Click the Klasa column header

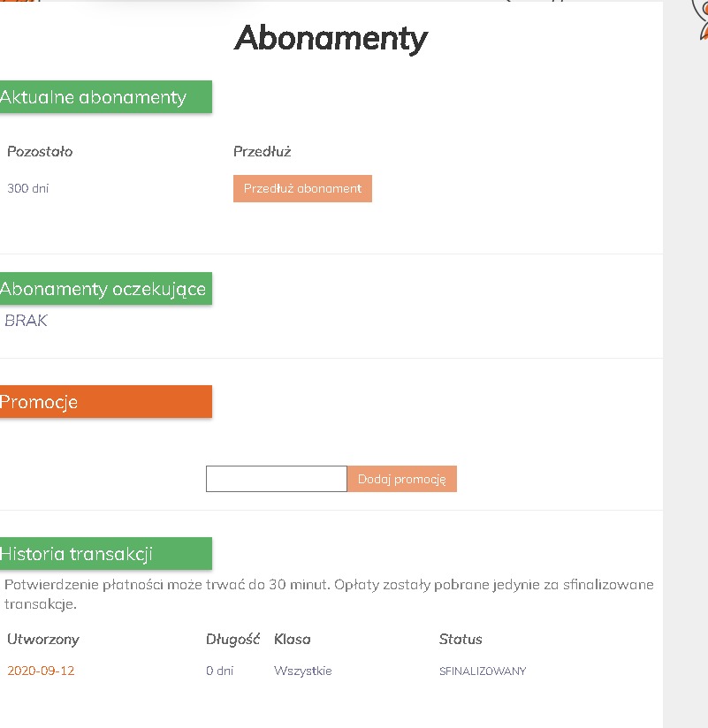[293, 640]
